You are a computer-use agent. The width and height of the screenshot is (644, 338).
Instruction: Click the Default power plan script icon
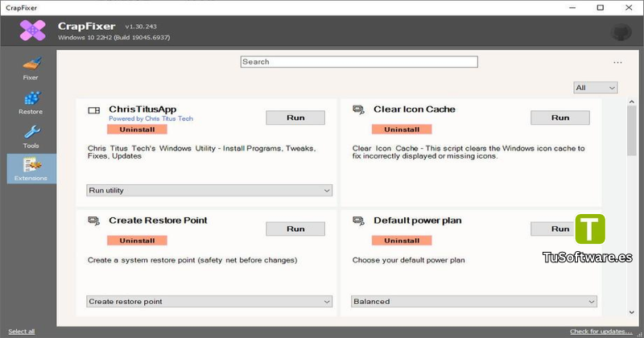(x=358, y=221)
